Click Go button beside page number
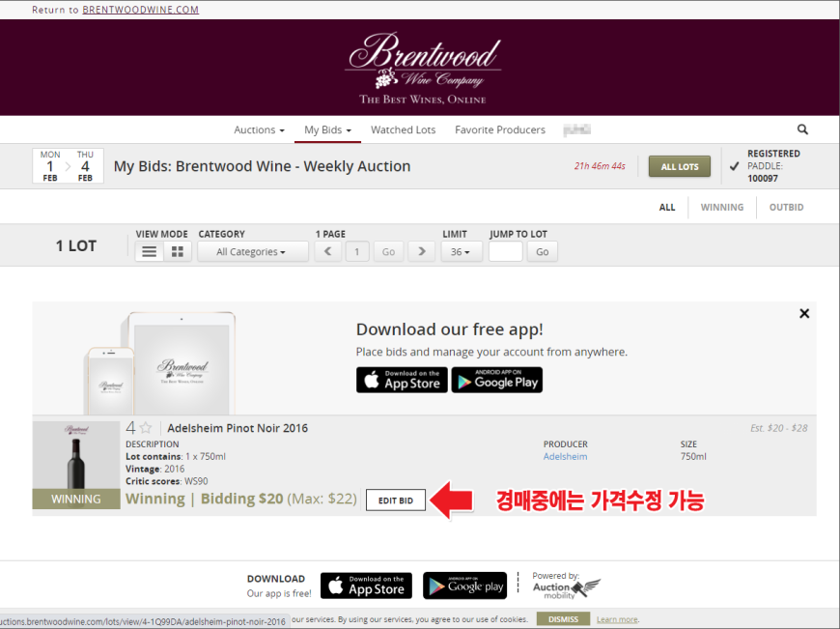The height and width of the screenshot is (629, 840). pyautogui.click(x=388, y=251)
